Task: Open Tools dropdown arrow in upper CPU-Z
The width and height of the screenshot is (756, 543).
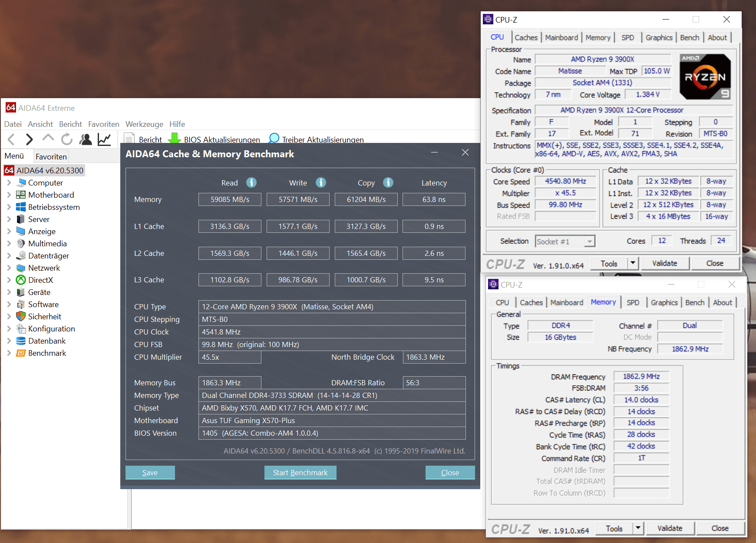Action: 633,263
